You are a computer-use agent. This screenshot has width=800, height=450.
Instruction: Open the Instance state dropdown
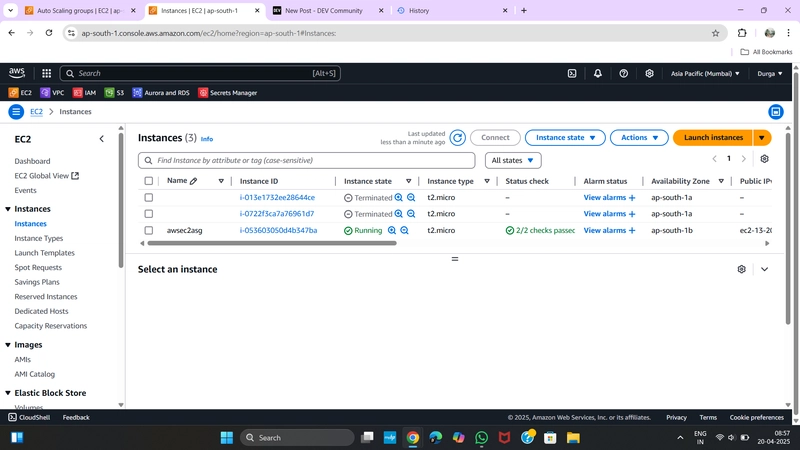coord(565,138)
